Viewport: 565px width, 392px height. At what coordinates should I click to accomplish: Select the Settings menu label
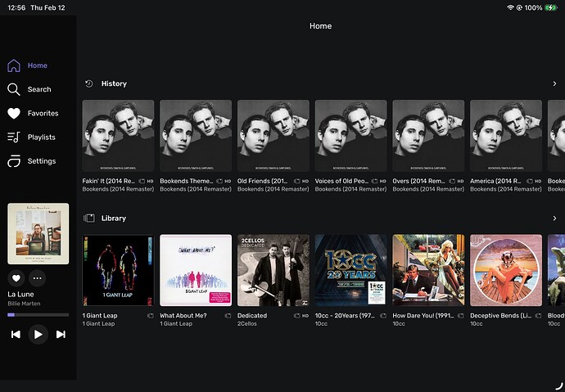click(x=42, y=161)
